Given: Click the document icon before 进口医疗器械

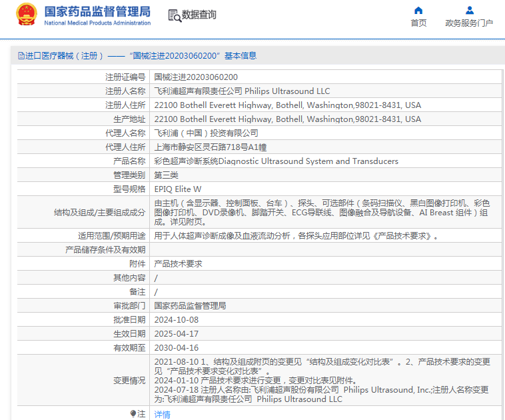Looking at the screenshot, I should pyautogui.click(x=21, y=56).
